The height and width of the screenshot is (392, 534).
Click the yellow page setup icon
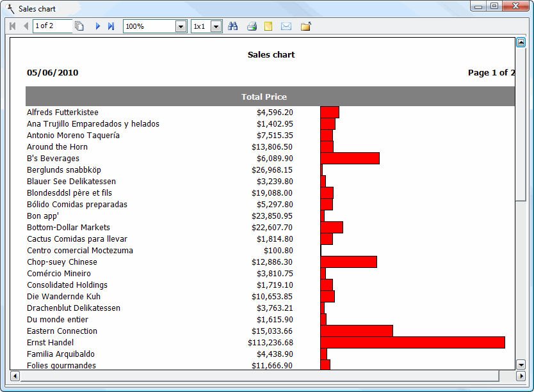(x=268, y=26)
